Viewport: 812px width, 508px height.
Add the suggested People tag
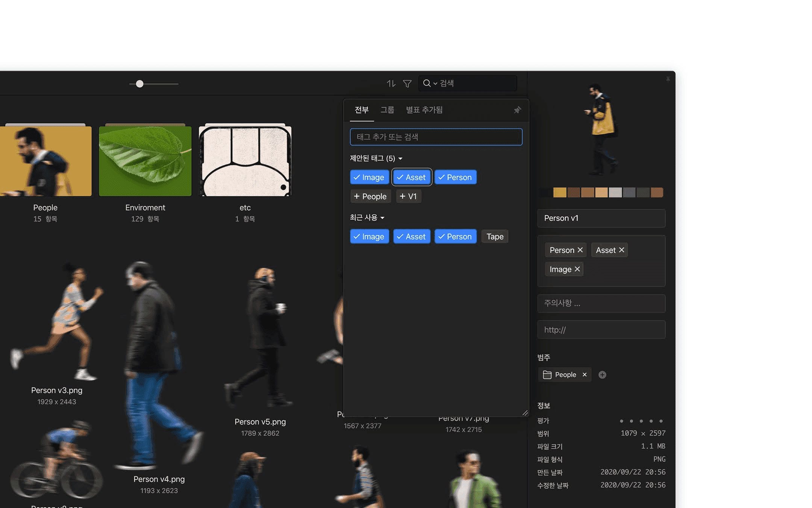click(x=370, y=196)
